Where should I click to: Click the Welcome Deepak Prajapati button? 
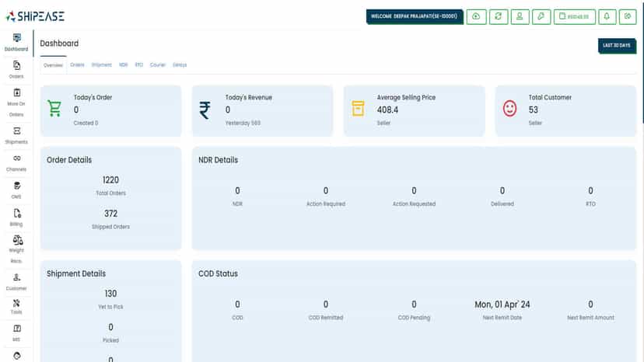415,17
